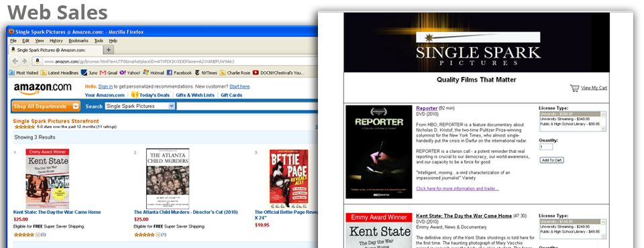Expand rating dropdown under Atlanta Child Murders
The height and width of the screenshot is (248, 644).
[x=158, y=235]
